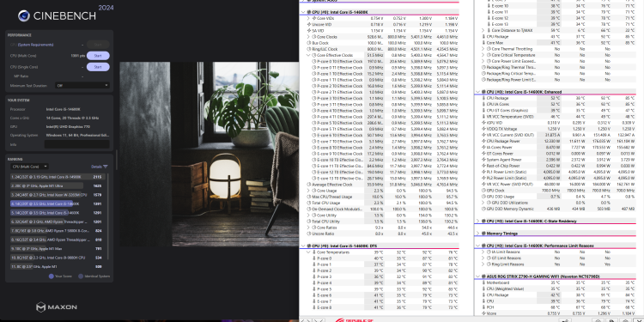Open the CPU (Multi Core) ranking dropdown
644x322 pixels.
(x=29, y=167)
